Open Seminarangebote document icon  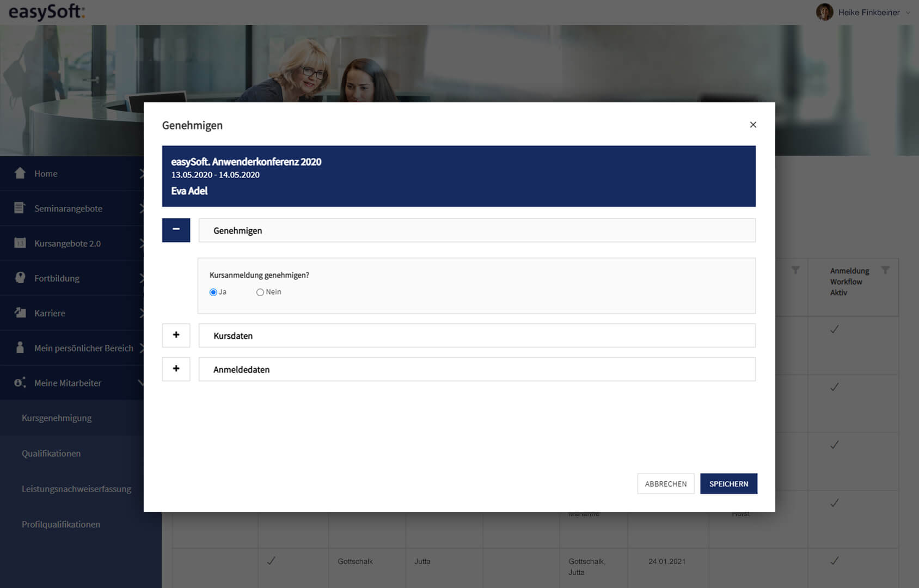[20, 207]
